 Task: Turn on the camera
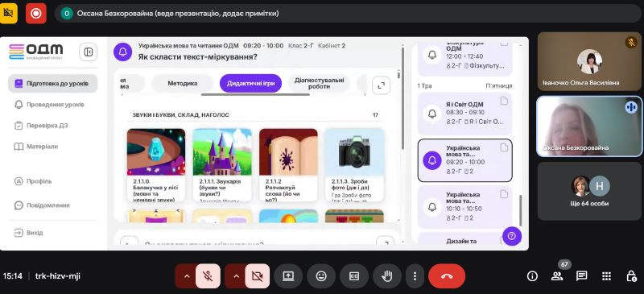(258, 276)
